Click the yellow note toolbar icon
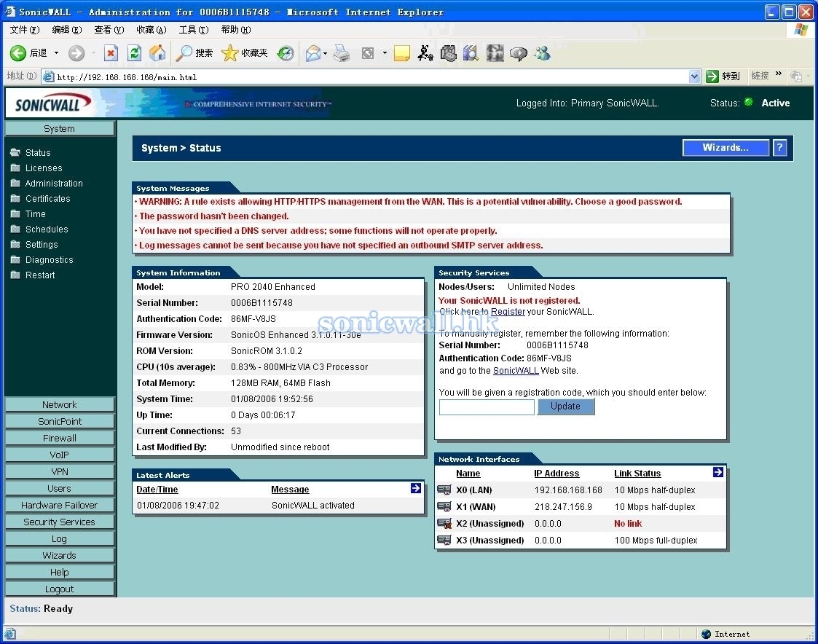 (401, 53)
